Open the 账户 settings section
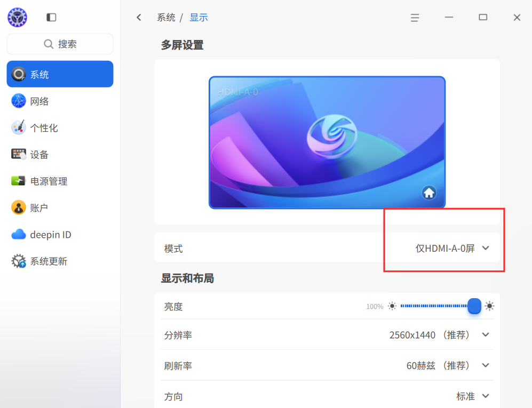 pyautogui.click(x=60, y=207)
